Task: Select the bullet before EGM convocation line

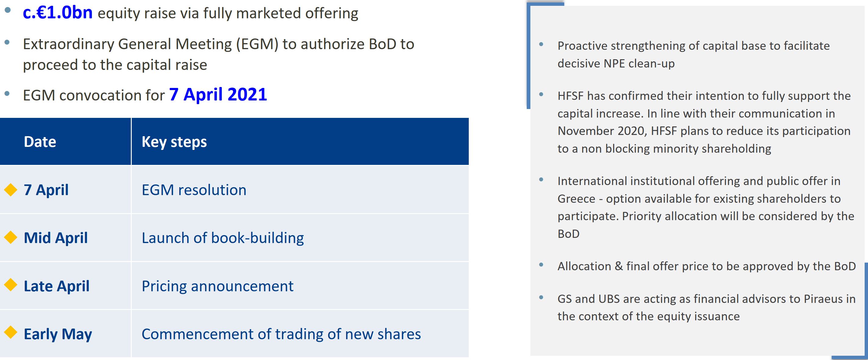Action: (7, 94)
